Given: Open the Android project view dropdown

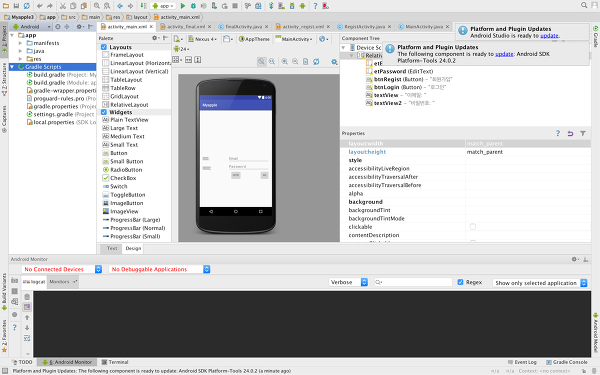Looking at the screenshot, I should pos(32,27).
